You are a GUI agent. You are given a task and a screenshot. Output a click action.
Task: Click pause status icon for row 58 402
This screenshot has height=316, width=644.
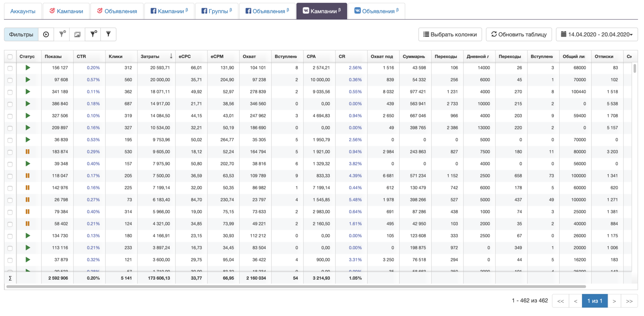28,224
